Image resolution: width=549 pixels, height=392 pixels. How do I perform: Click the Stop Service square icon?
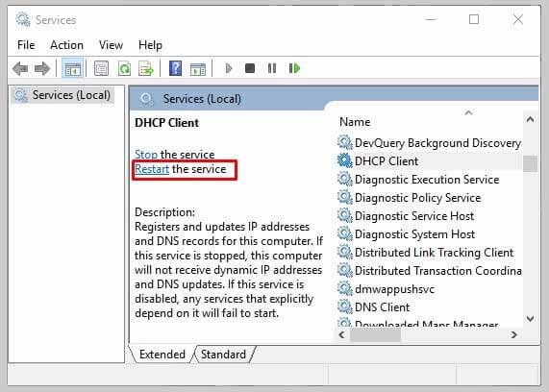coord(250,68)
